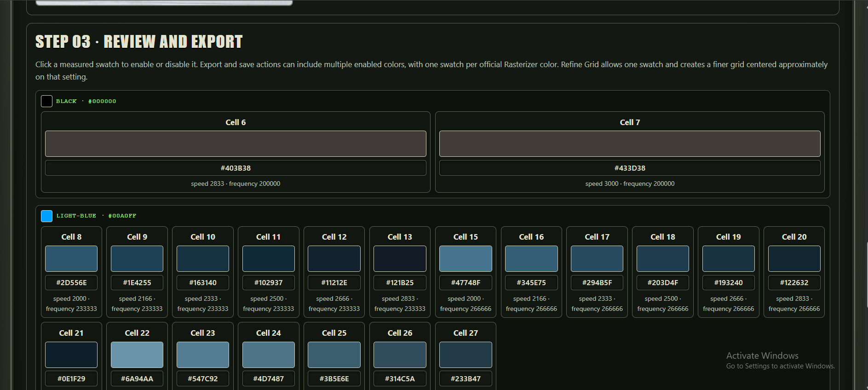Click Cell 13 speed 2833 setting text
Viewport: 868px width, 390px height.
(400, 304)
